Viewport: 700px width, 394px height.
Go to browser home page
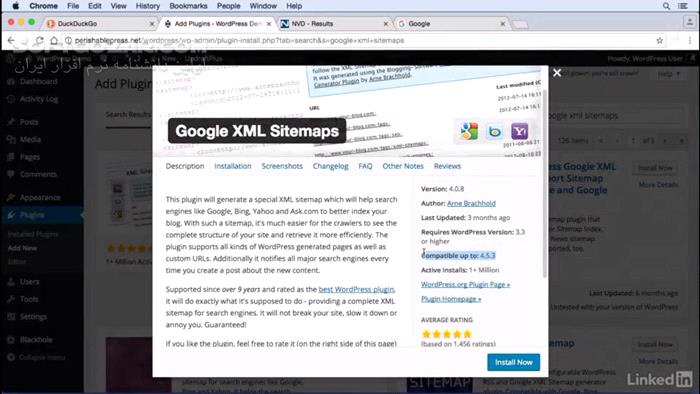(x=54, y=41)
